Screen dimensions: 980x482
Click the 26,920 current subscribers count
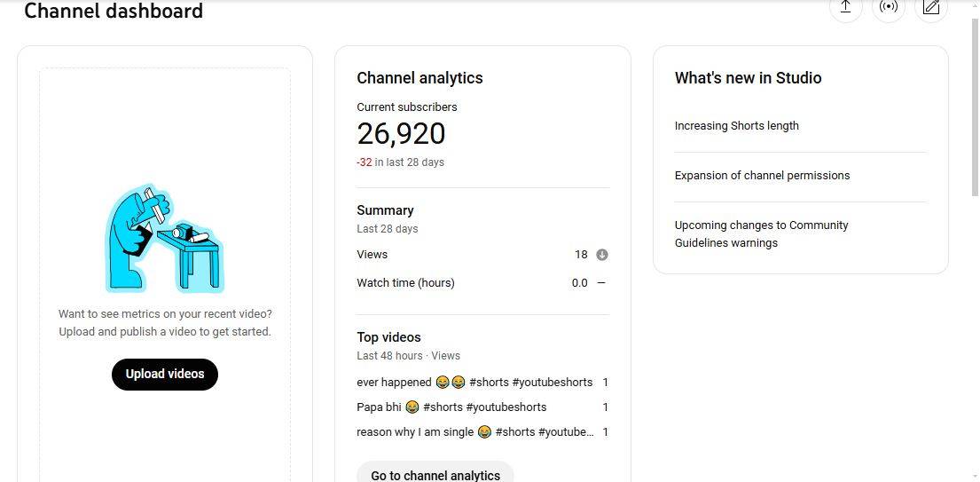click(x=401, y=134)
